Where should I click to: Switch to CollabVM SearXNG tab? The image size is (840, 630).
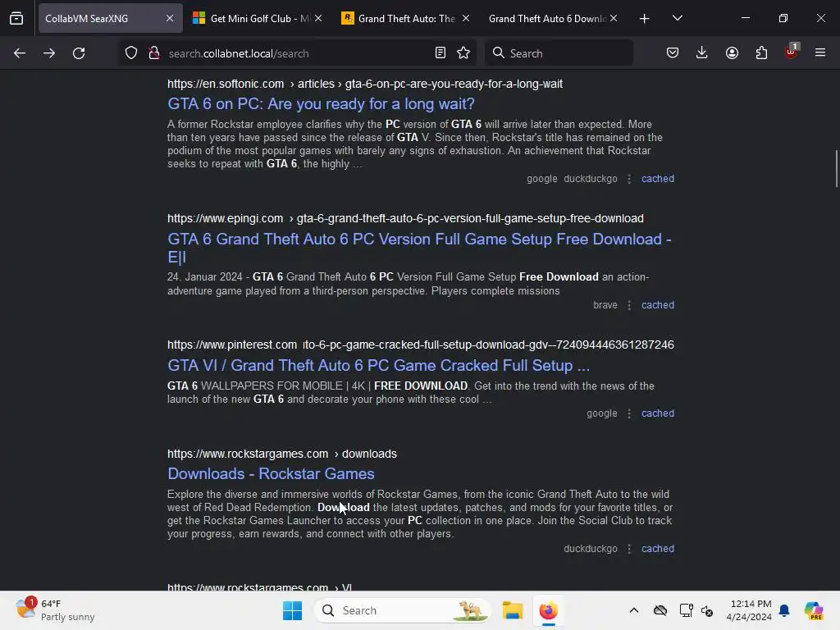point(110,19)
